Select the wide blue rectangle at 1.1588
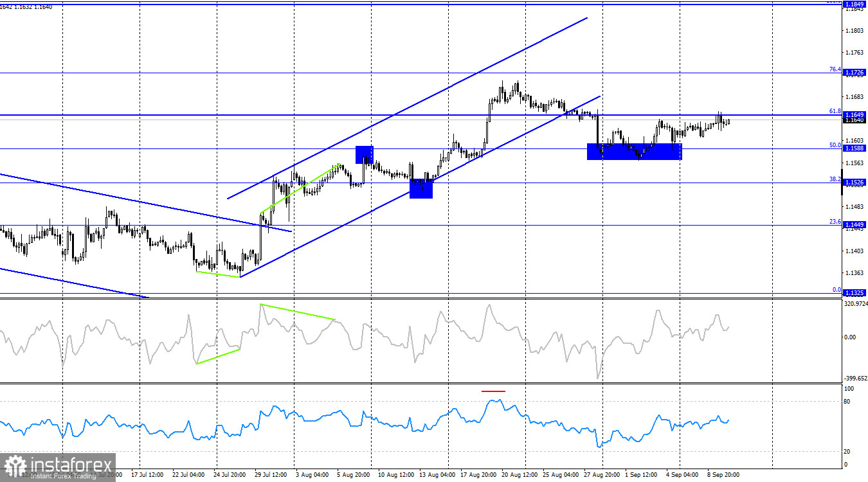The height and width of the screenshot is (482, 868). [x=634, y=151]
